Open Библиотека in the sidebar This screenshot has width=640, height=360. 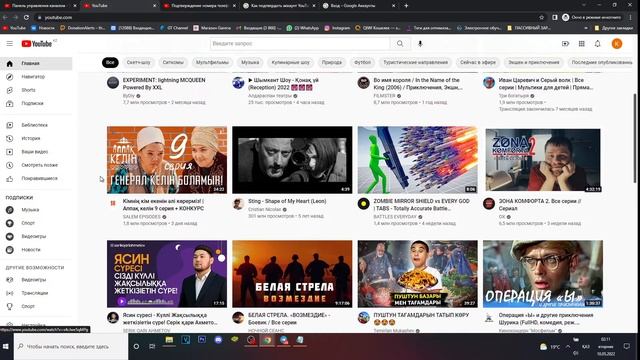pos(36,125)
